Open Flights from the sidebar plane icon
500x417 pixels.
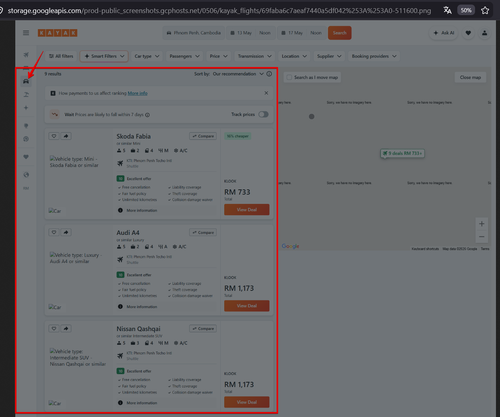26,54
